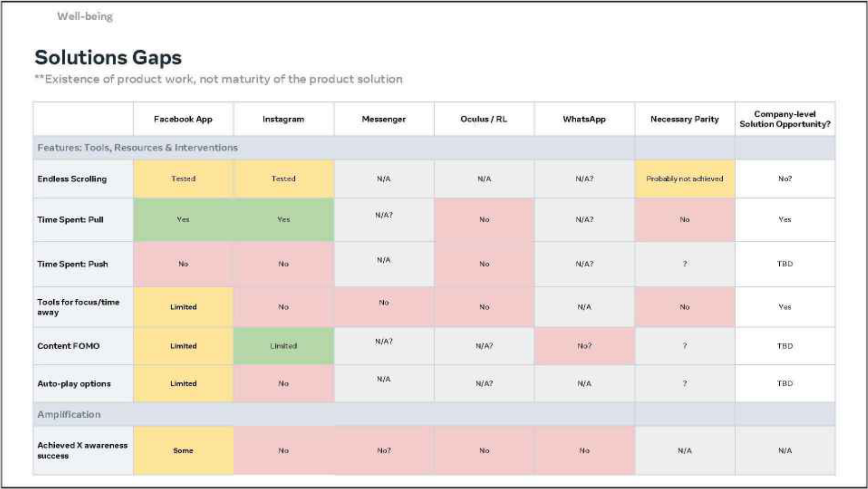This screenshot has height=489, width=868.
Task: Click the "Features: Tools, Resources & Interventions" section row
Action: click(x=434, y=148)
